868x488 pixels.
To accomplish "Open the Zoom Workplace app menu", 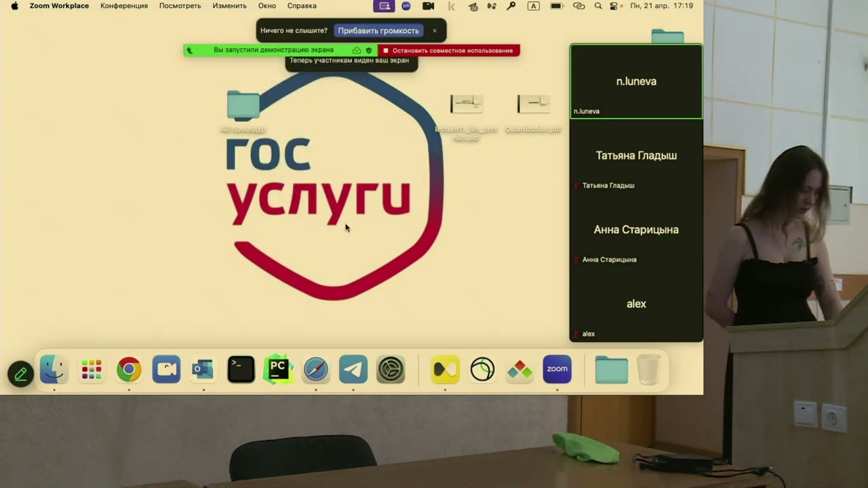I will click(59, 6).
